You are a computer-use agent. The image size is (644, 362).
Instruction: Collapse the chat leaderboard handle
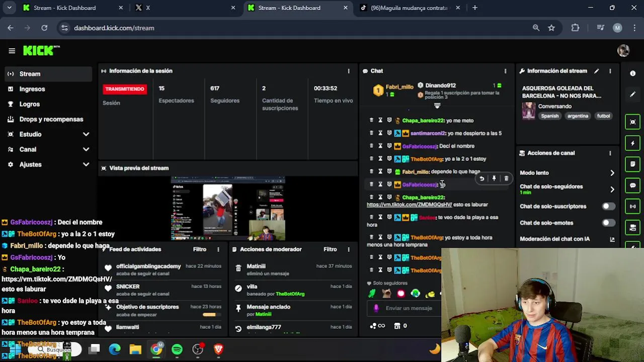pyautogui.click(x=437, y=106)
